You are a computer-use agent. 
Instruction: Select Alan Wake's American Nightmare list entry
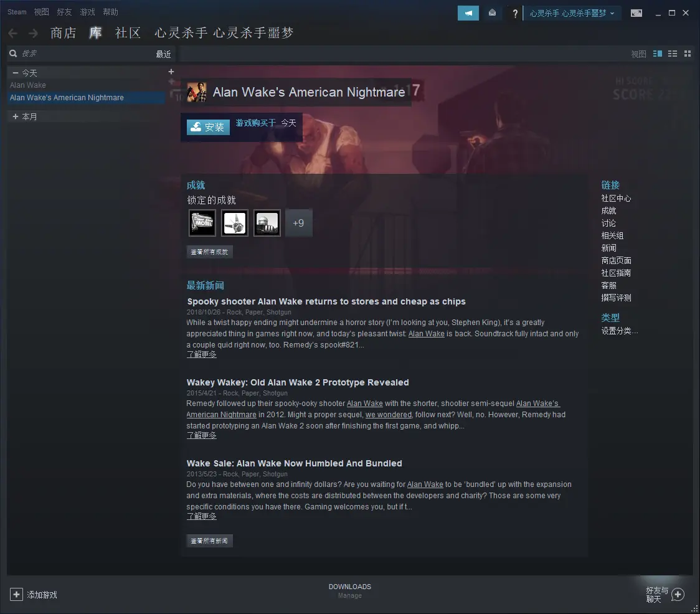coord(86,97)
